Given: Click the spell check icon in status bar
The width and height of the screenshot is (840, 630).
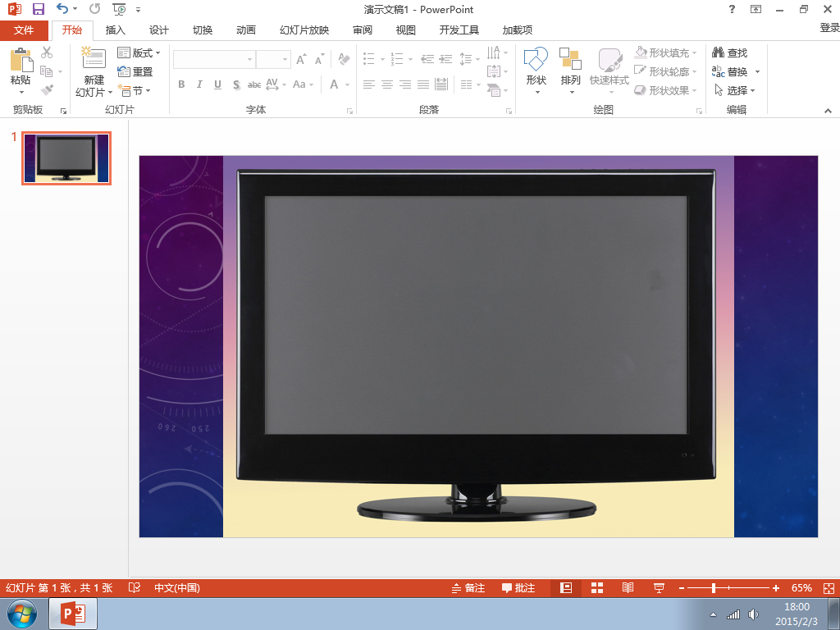Looking at the screenshot, I should point(135,587).
